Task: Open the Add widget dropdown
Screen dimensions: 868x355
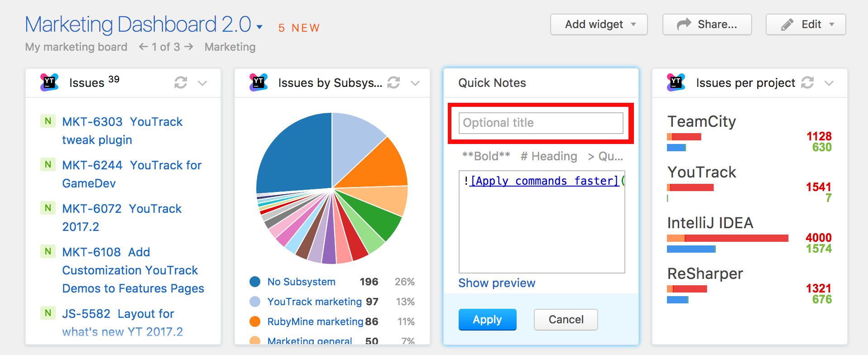Action: [599, 24]
